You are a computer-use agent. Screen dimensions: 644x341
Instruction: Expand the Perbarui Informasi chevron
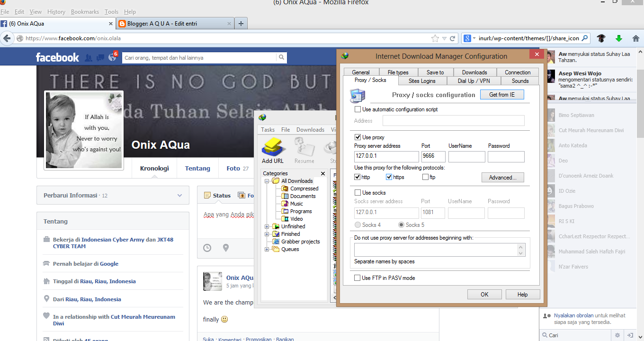point(179,195)
